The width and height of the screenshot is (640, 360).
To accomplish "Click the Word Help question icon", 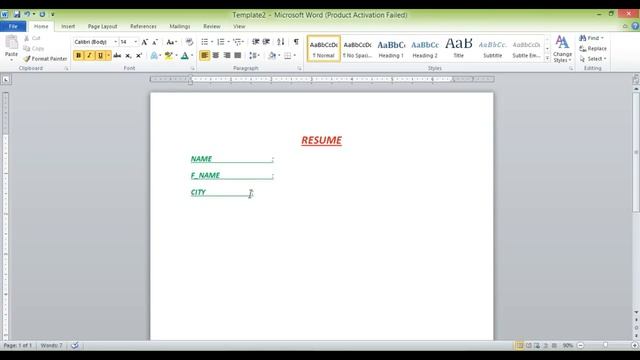I will [x=635, y=26].
